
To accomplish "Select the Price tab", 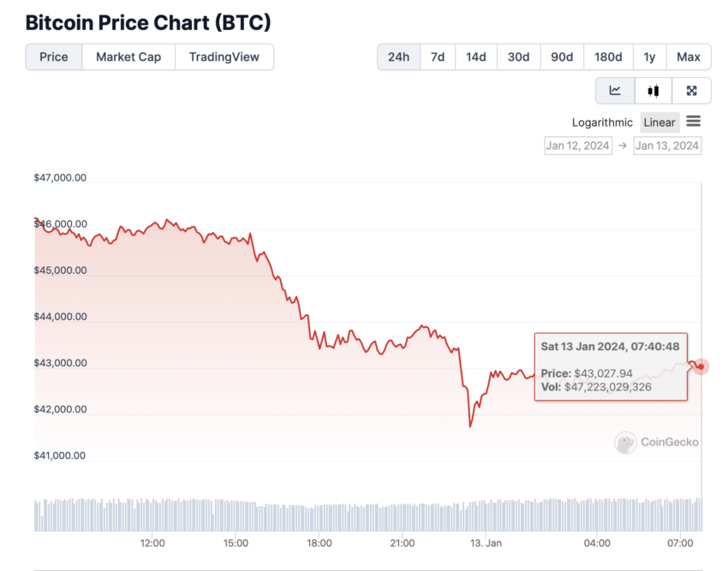I will pos(54,57).
